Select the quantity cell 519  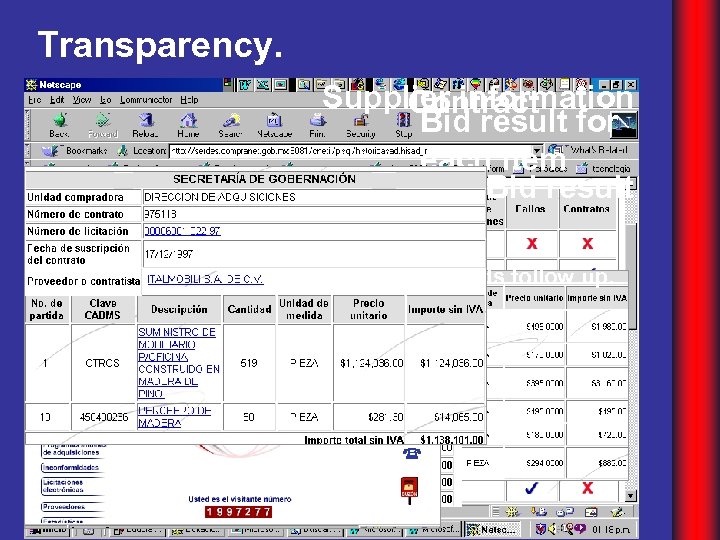[x=249, y=363]
